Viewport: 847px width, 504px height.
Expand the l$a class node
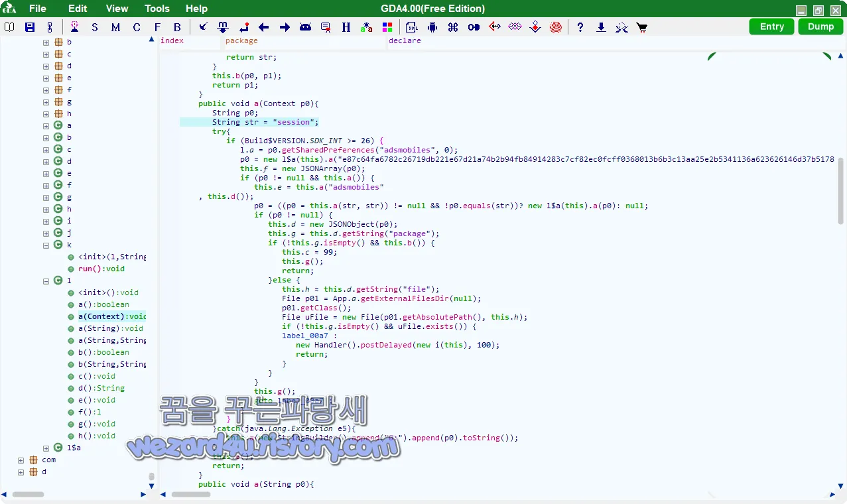point(46,448)
